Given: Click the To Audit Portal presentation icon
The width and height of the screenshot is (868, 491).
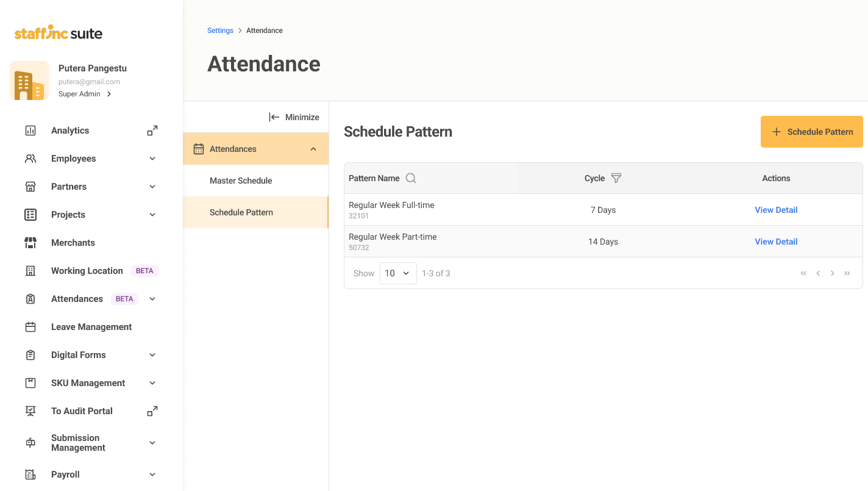Looking at the screenshot, I should coord(30,411).
